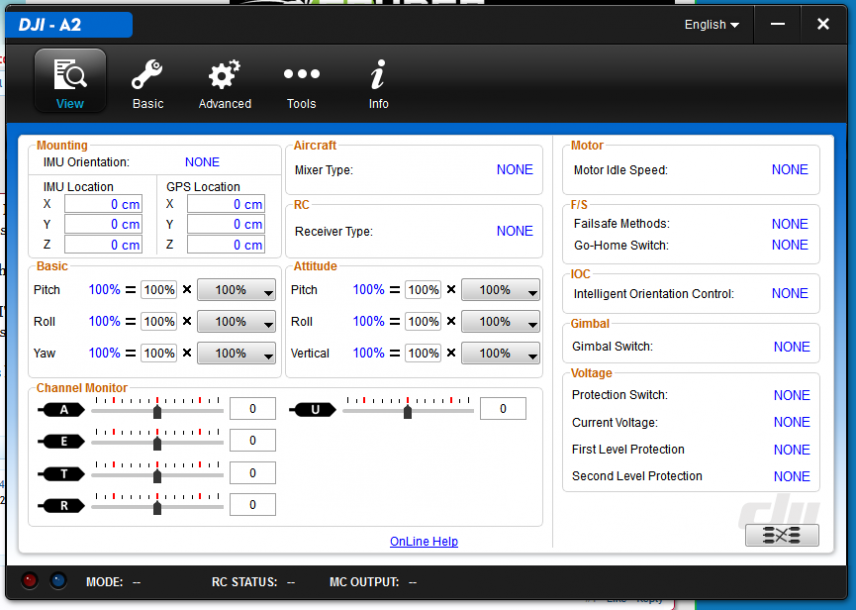Close the DJI A2 window

823,24
